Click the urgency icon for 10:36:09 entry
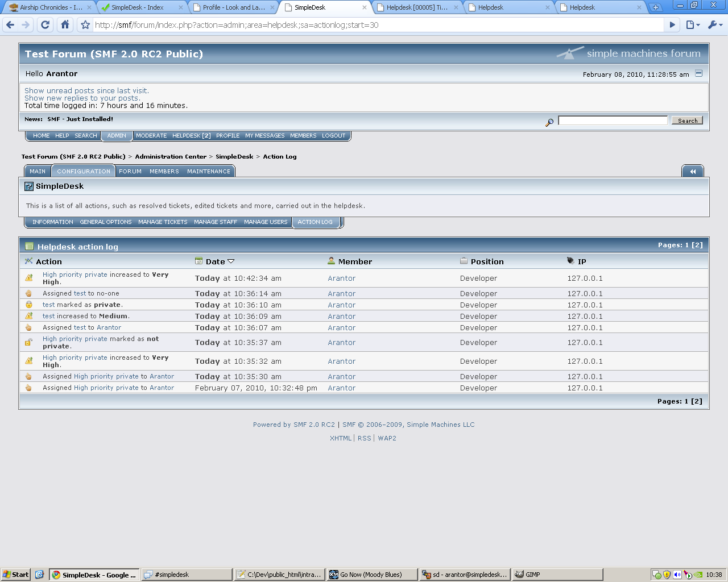 point(29,316)
